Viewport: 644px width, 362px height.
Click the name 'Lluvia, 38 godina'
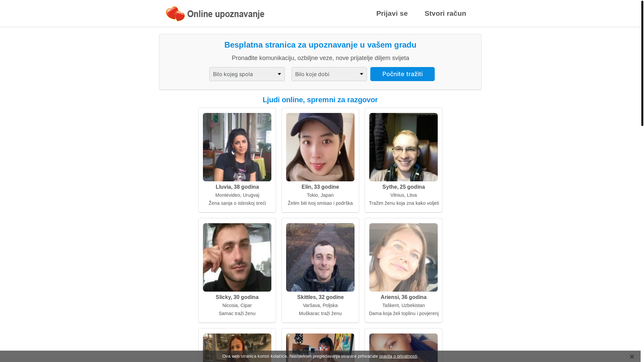(x=237, y=187)
